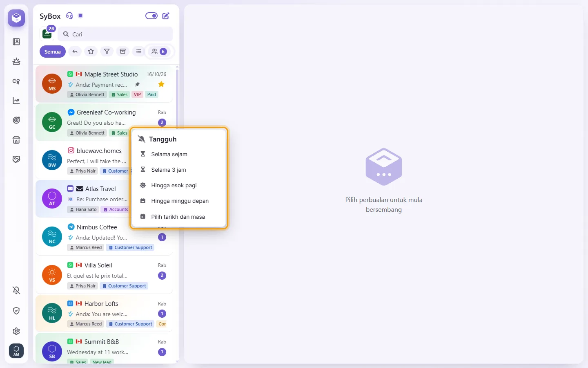Click the pin icon on Maple Street Studio
The height and width of the screenshot is (368, 588).
coord(137,84)
